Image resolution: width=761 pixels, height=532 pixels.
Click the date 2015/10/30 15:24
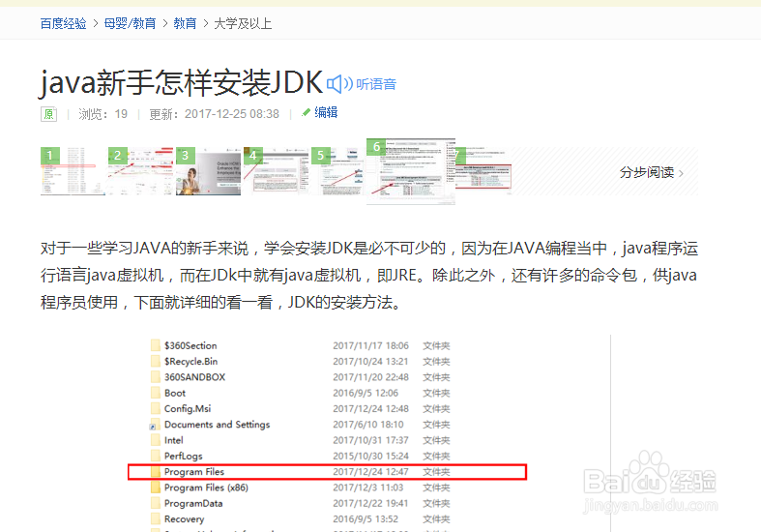click(x=370, y=456)
